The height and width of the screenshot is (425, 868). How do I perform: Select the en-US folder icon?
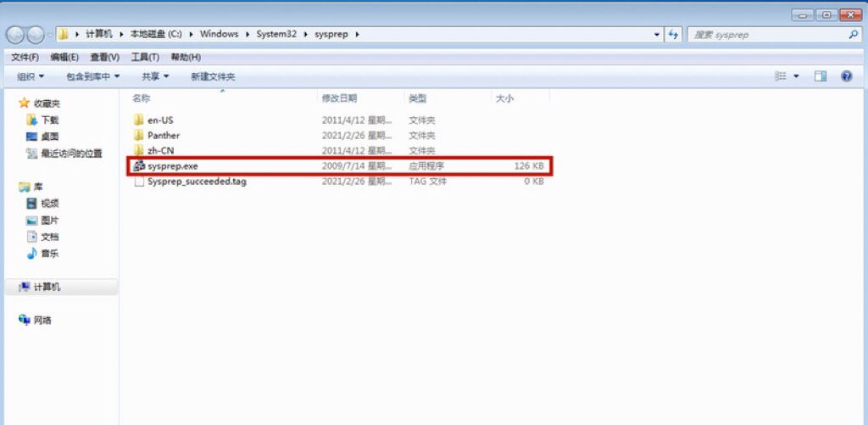coord(139,120)
